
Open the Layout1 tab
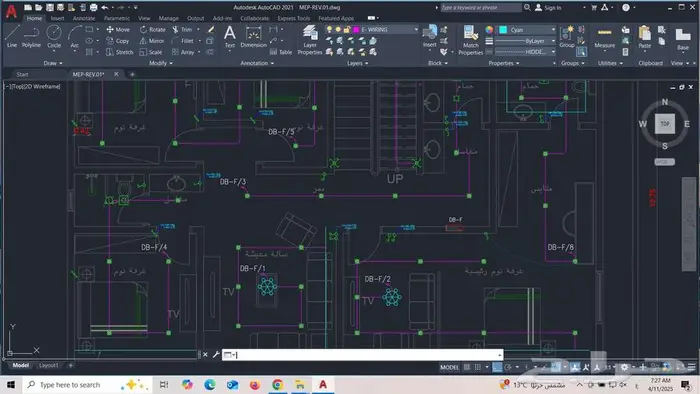pyautogui.click(x=49, y=365)
